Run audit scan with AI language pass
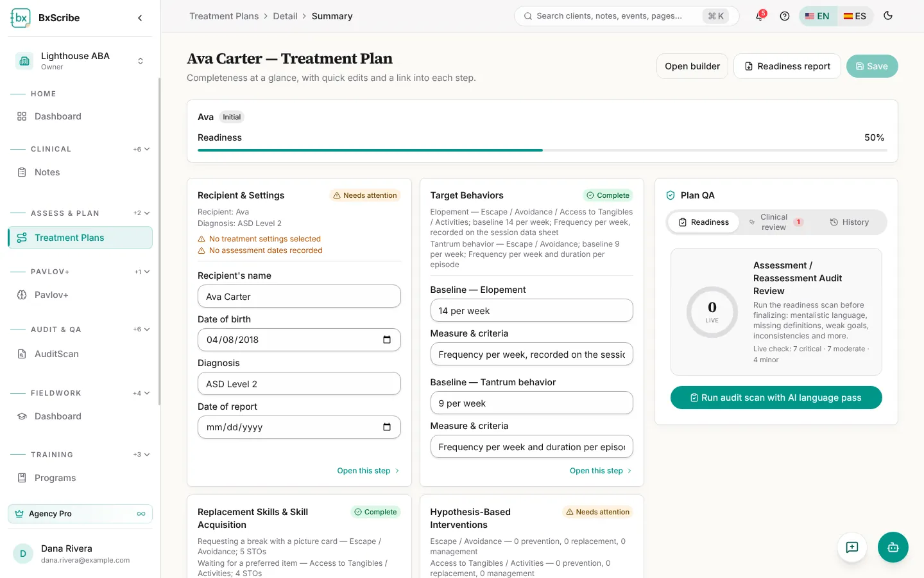Image resolution: width=924 pixels, height=578 pixels. [776, 398]
